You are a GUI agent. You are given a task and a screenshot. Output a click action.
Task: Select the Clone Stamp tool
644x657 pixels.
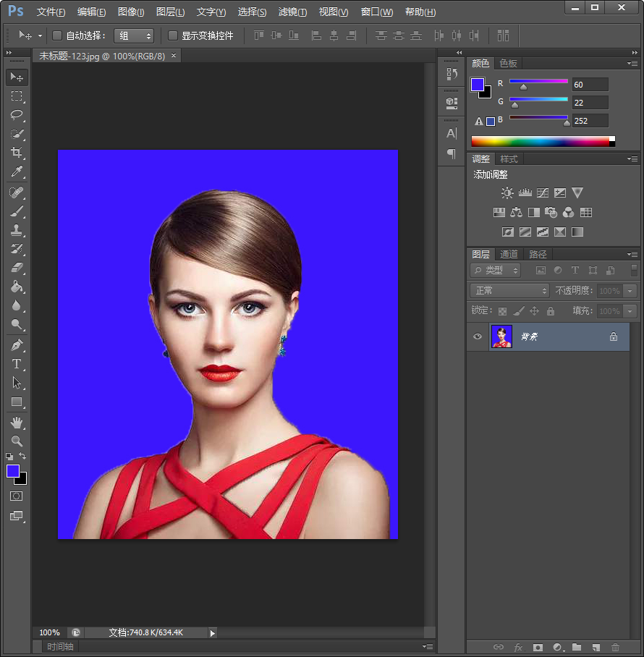point(17,229)
